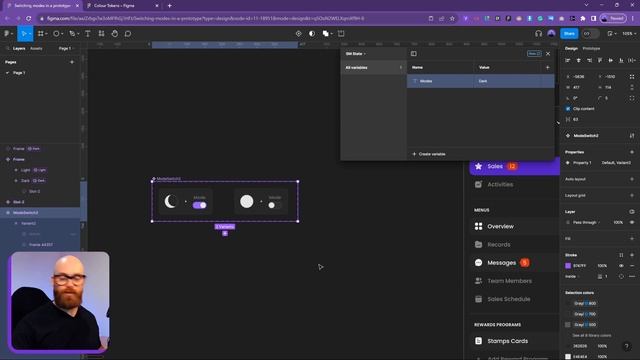Click the user avatar in toolbar
Screen dimensions: 640x360
[x=551, y=33]
